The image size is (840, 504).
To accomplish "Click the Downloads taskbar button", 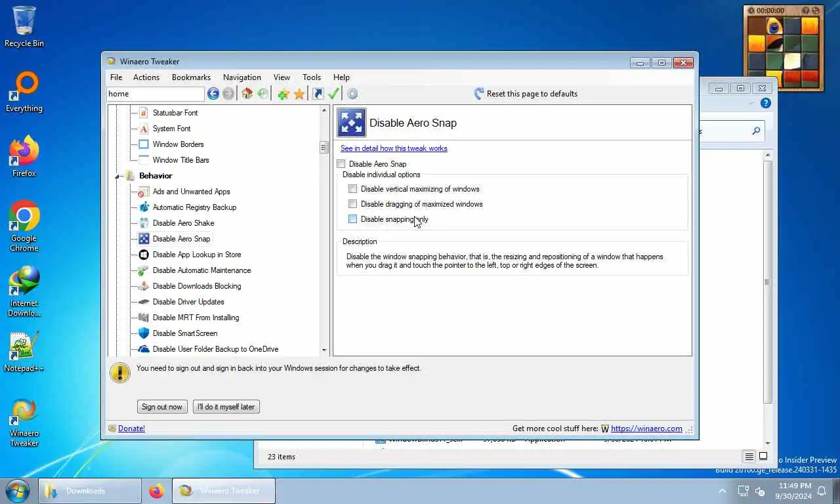I will coord(90,491).
